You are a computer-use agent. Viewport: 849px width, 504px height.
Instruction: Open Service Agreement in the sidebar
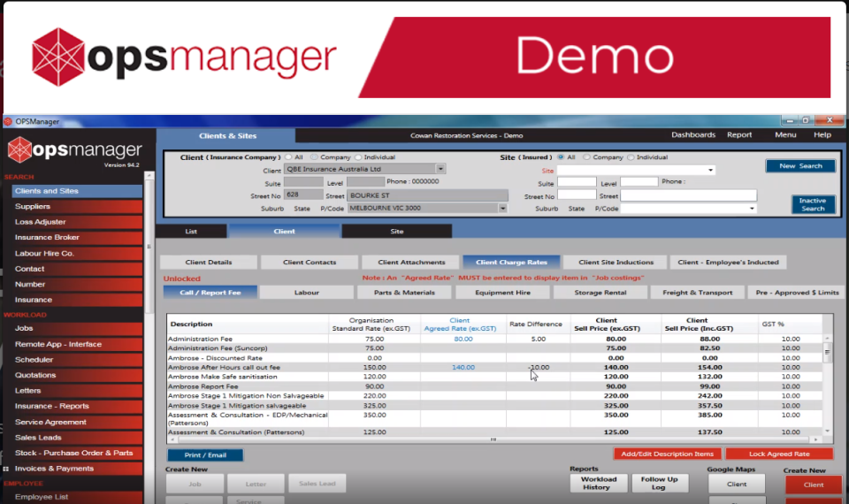[x=77, y=423]
